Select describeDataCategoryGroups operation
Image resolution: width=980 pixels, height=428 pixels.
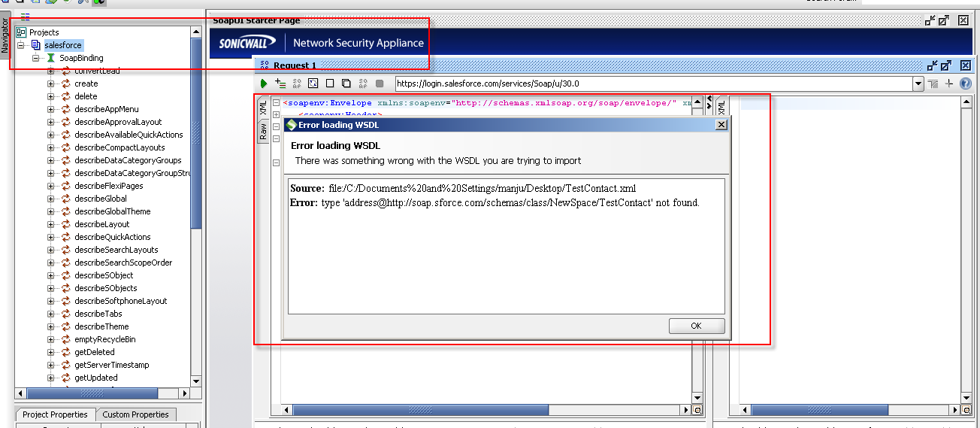(128, 160)
